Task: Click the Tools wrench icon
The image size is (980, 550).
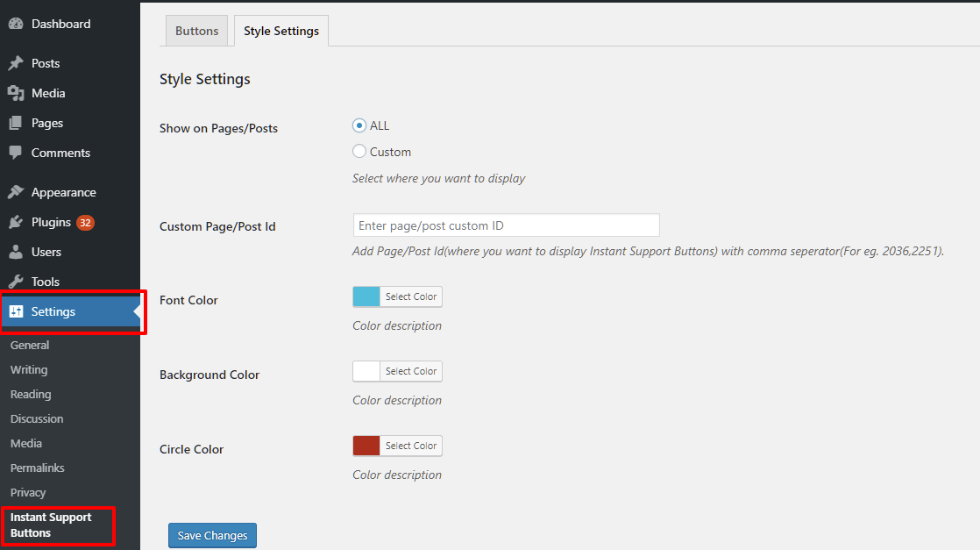Action: pyautogui.click(x=16, y=282)
